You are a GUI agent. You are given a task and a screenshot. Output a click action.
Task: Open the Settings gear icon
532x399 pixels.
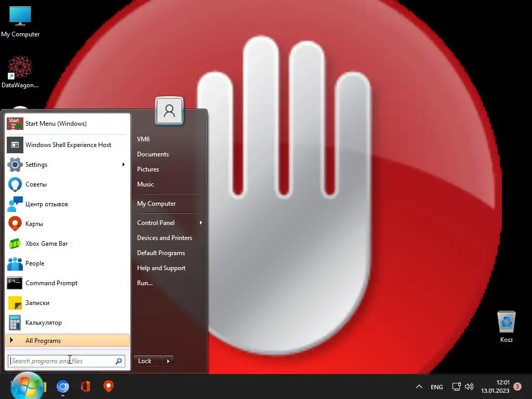point(15,165)
